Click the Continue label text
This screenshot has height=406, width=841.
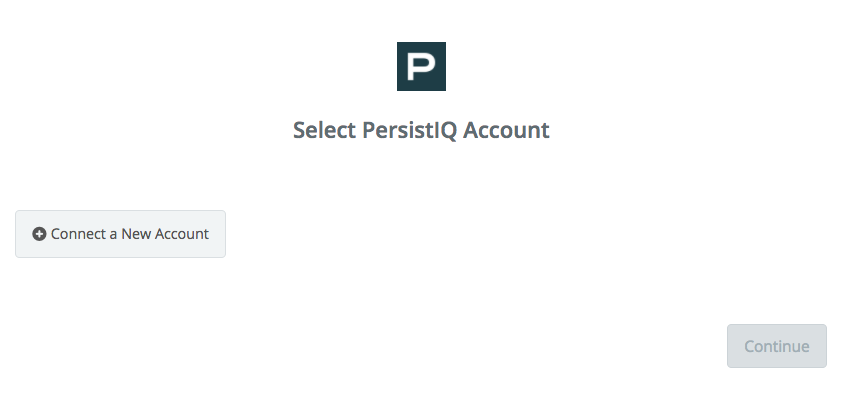(777, 346)
